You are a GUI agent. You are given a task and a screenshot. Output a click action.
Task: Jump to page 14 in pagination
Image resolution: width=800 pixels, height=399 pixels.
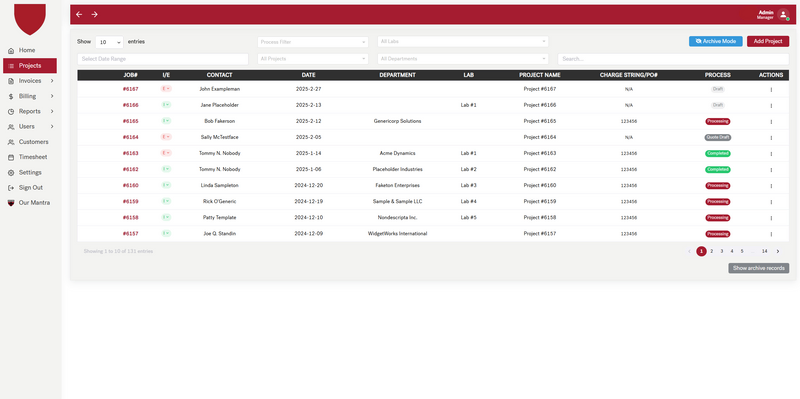coord(764,251)
